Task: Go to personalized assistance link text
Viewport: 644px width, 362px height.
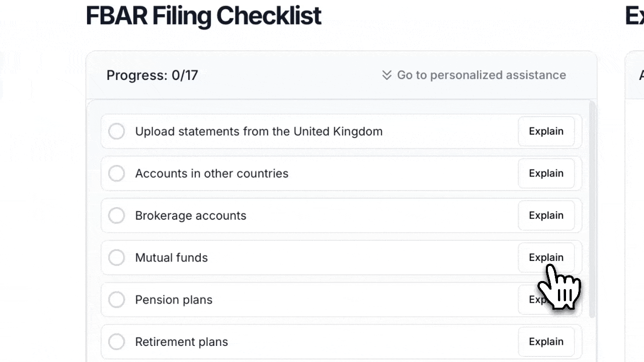Action: click(x=481, y=75)
